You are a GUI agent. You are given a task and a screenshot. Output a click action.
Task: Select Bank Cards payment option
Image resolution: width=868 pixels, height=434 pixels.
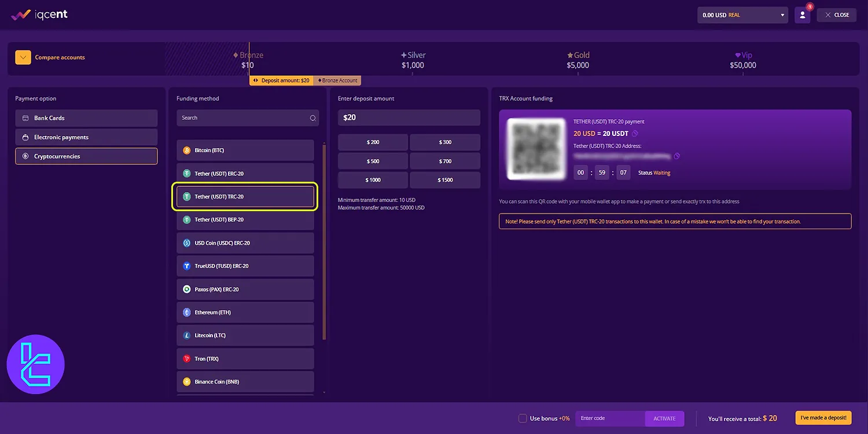[x=86, y=118]
